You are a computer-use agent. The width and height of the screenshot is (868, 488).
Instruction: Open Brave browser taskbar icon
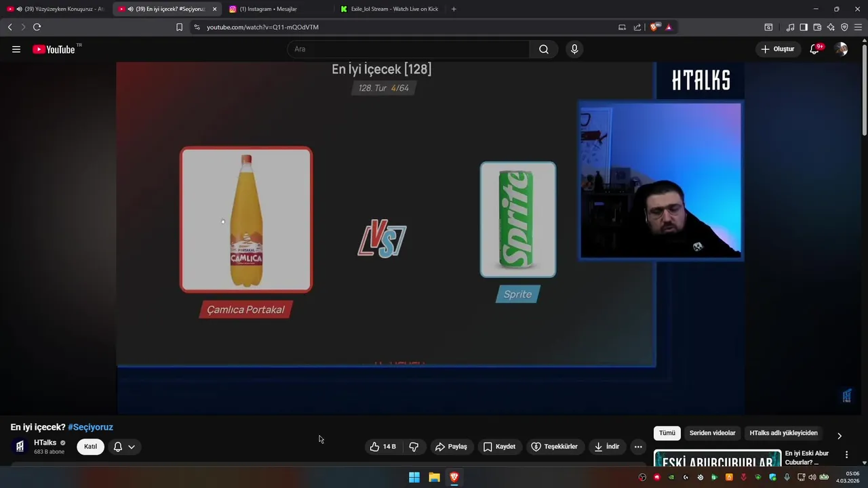pos(454,477)
